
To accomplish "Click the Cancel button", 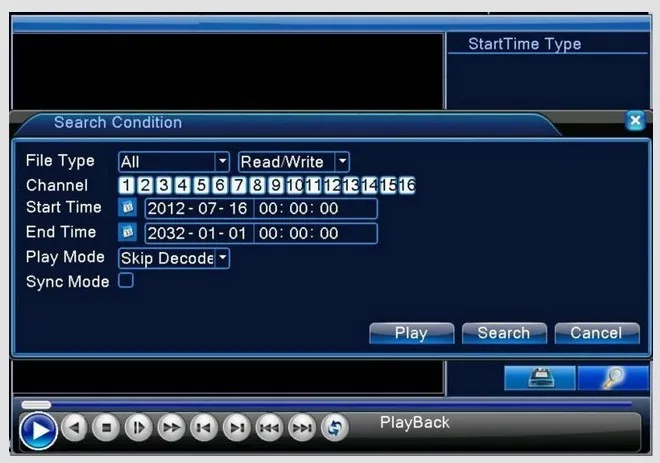I will click(597, 333).
